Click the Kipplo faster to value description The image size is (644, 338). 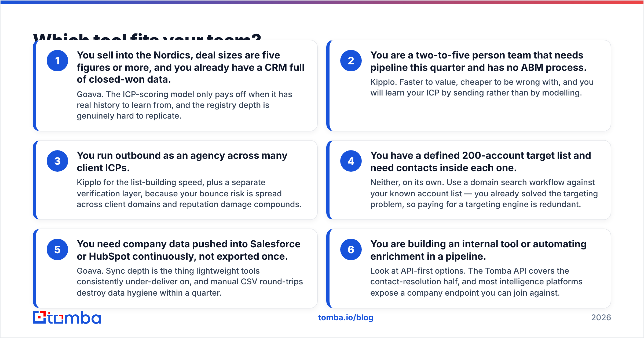tap(482, 87)
